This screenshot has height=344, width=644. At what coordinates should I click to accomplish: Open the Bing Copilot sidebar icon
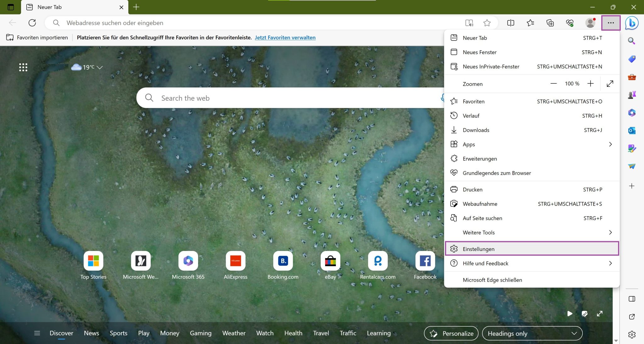click(631, 23)
